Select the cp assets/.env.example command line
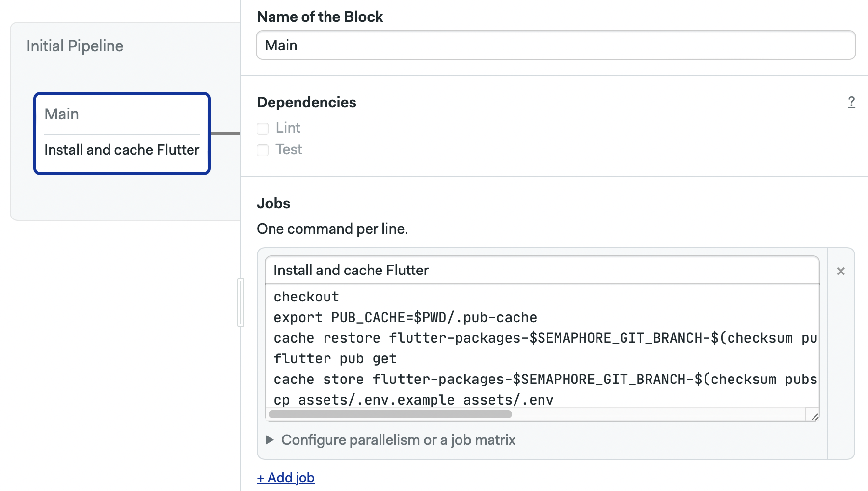Viewport: 868px width, 491px height. coord(413,399)
